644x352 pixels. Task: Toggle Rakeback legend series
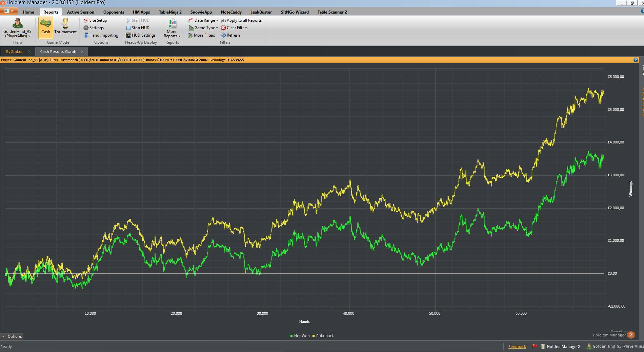pos(323,336)
